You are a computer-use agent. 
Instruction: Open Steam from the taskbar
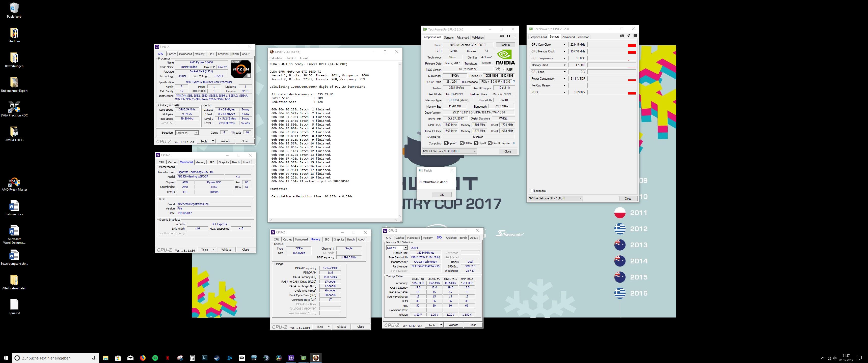coord(217,358)
